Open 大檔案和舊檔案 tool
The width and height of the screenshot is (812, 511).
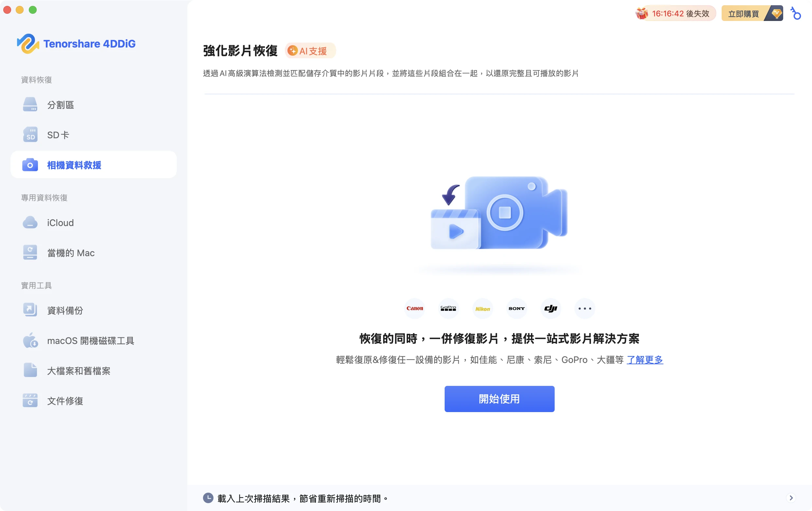94,370
